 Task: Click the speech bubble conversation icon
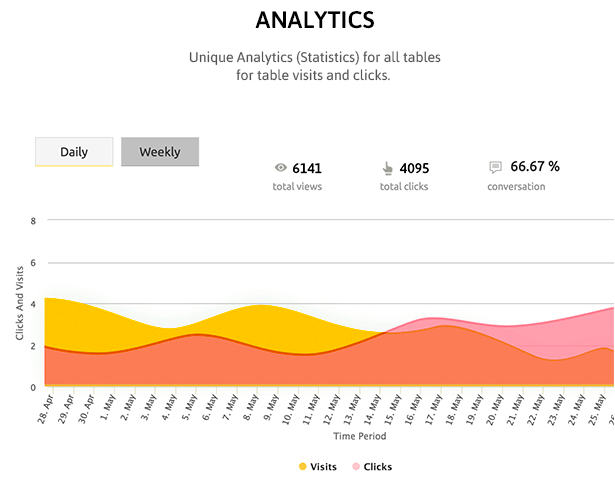[x=495, y=167]
